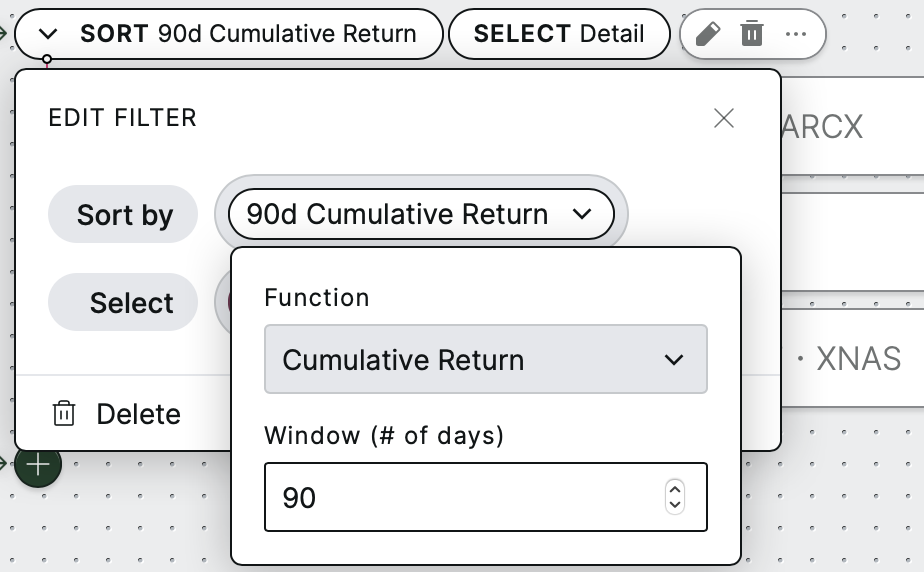Decrease window days with down stepper arrow

click(x=675, y=505)
